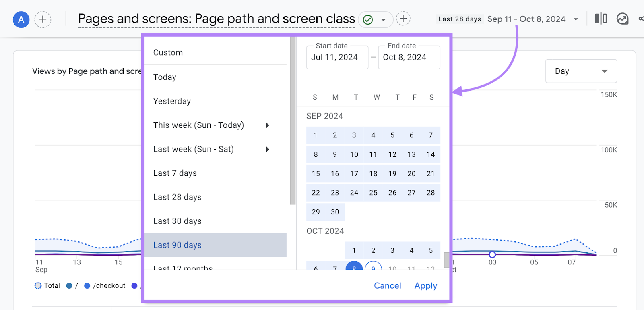Screen dimensions: 644x310
Task: Pick October 1 in the calendar
Action: 354,250
